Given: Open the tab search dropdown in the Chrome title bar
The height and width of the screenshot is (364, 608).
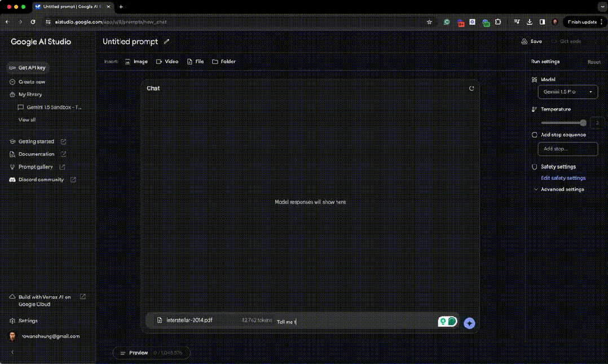Looking at the screenshot, I should pyautogui.click(x=602, y=7).
